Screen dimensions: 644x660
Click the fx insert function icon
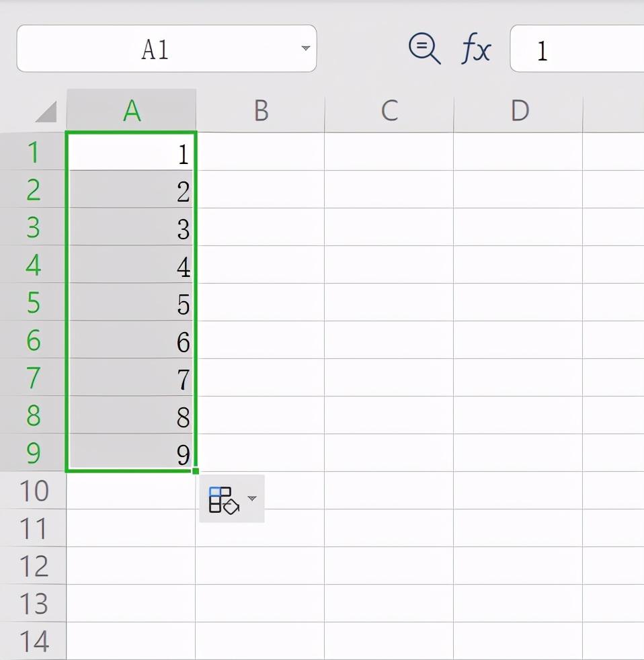[x=476, y=49]
